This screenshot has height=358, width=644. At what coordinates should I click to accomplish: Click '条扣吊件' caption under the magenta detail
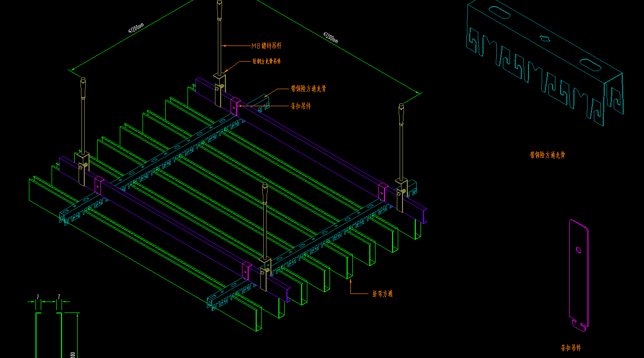tap(571, 348)
